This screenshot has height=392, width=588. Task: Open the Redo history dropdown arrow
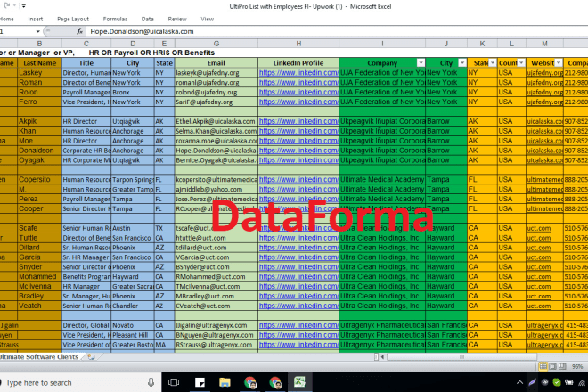click(14, 5)
